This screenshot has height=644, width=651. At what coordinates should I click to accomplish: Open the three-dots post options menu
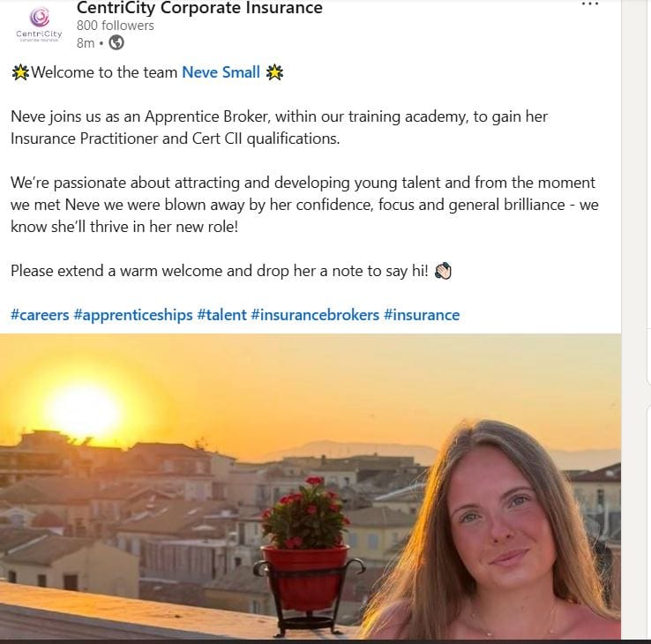point(590,4)
